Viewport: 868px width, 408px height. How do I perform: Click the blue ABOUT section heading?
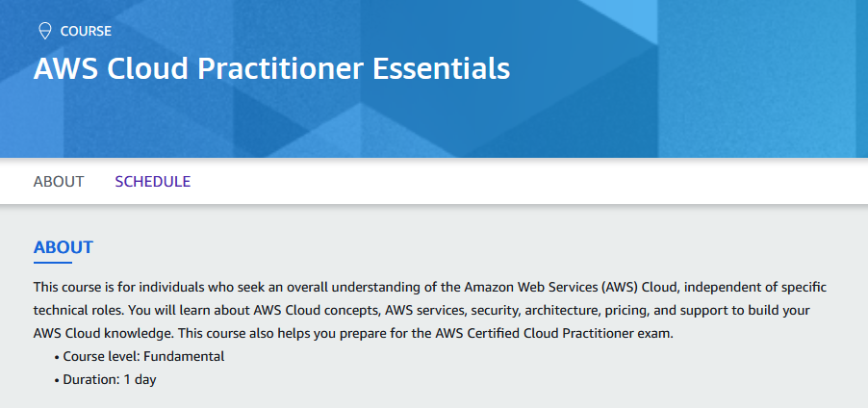[64, 247]
